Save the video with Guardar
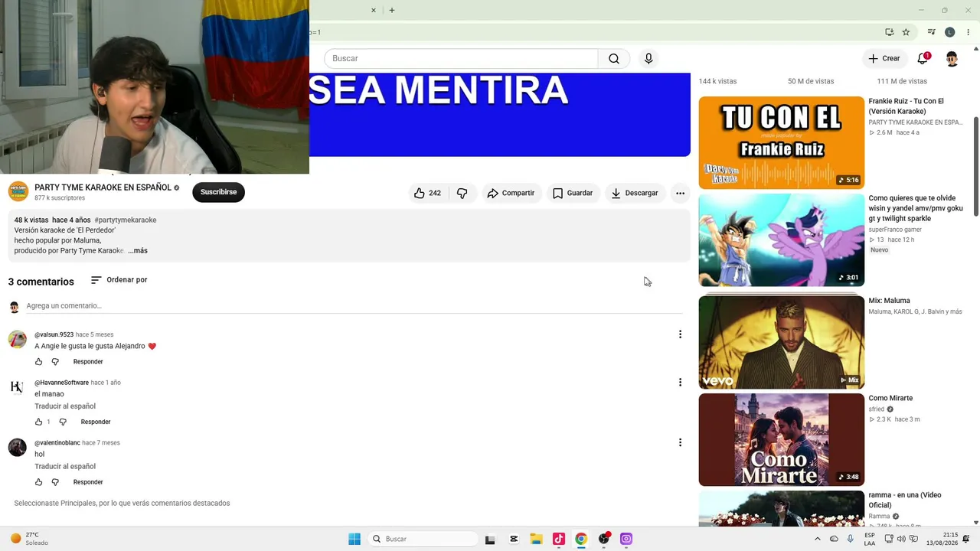The width and height of the screenshot is (980, 551). (x=573, y=193)
